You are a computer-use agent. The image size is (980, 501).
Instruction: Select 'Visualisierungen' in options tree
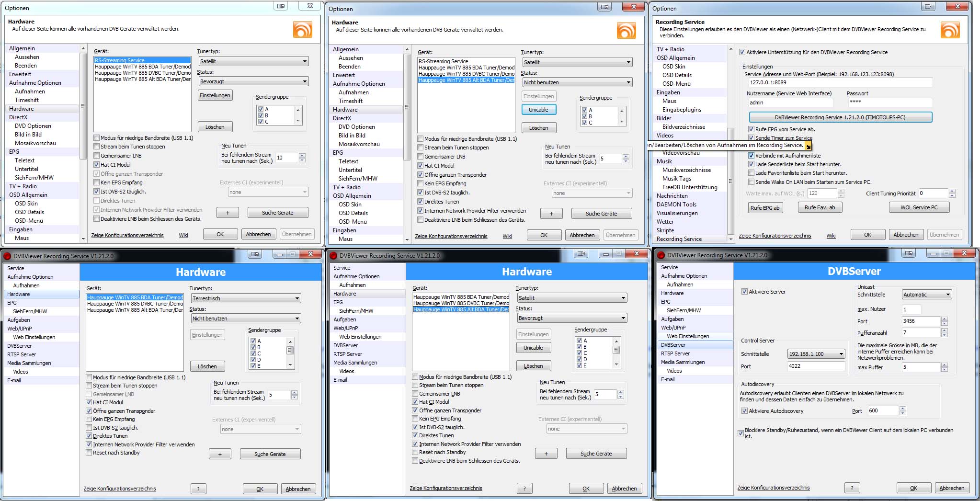coord(677,213)
